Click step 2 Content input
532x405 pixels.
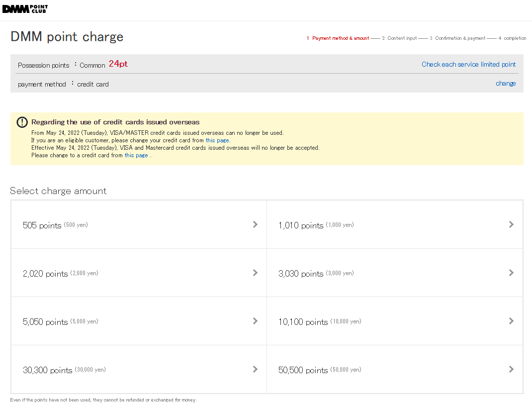pyautogui.click(x=400, y=38)
